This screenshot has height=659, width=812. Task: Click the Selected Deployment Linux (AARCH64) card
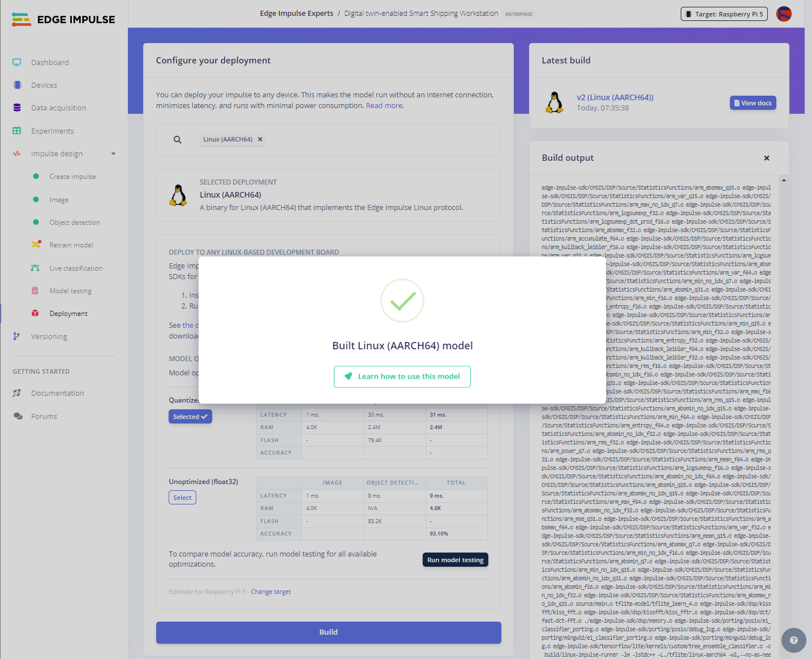[x=328, y=195]
